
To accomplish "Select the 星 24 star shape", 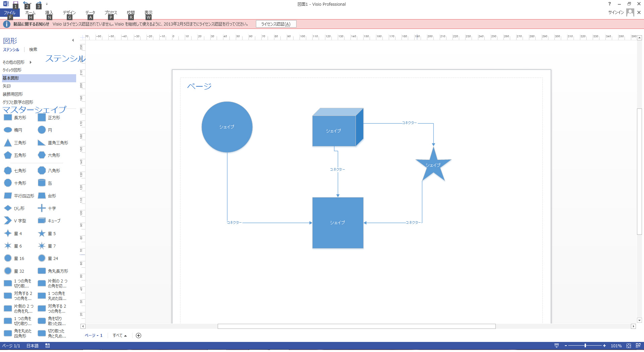I will (48, 258).
